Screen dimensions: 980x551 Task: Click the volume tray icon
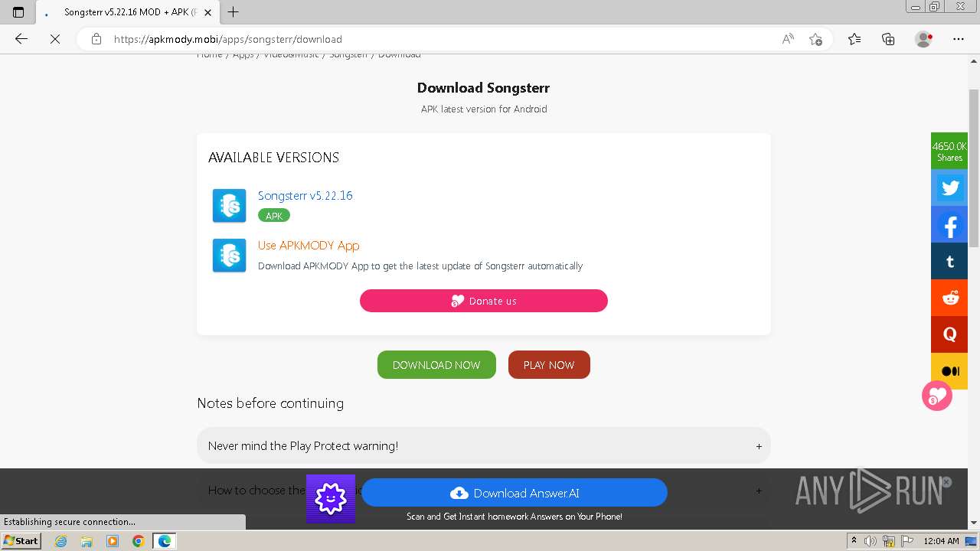click(x=871, y=541)
